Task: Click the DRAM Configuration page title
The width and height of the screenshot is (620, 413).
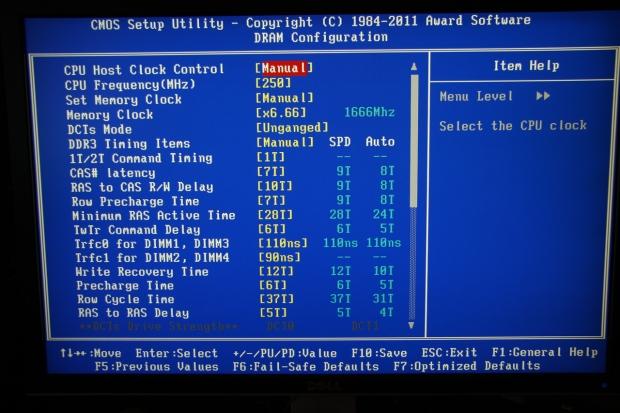Action: click(x=321, y=38)
